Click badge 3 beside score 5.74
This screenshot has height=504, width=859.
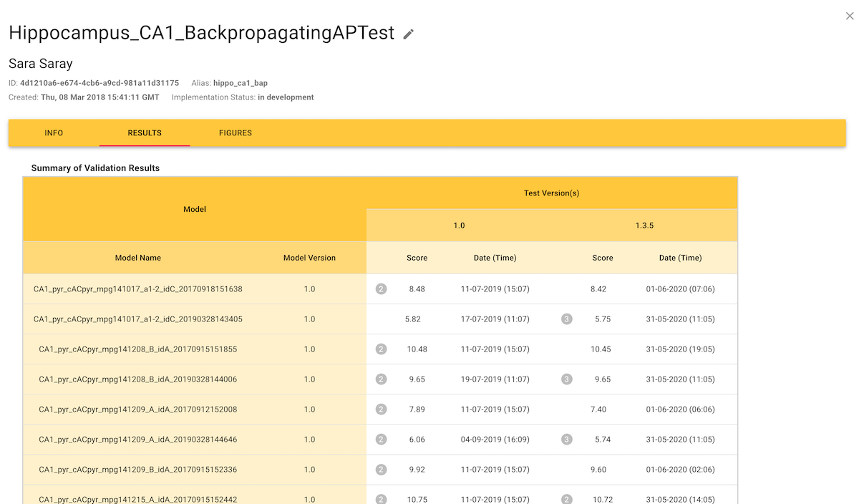567,440
